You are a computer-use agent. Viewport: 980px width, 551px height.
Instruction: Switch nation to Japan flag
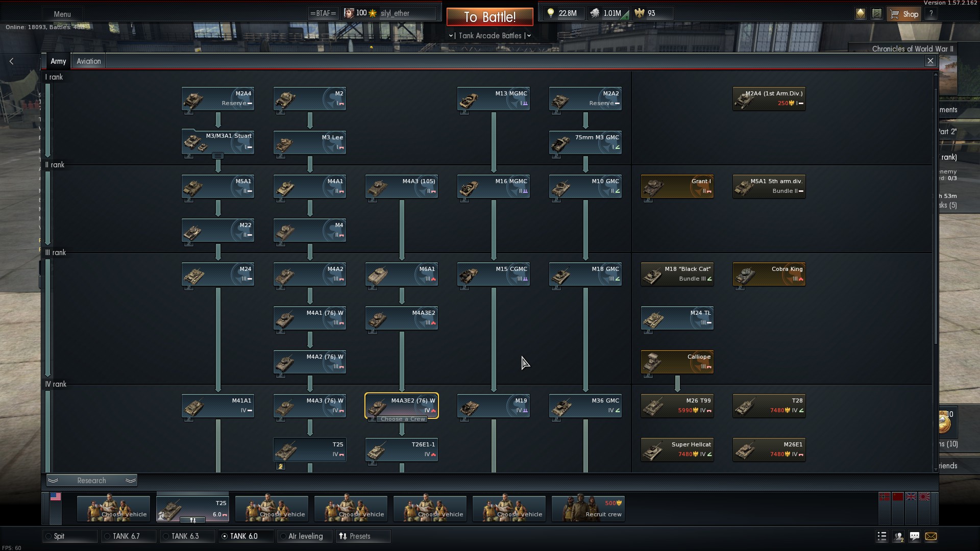point(924,496)
